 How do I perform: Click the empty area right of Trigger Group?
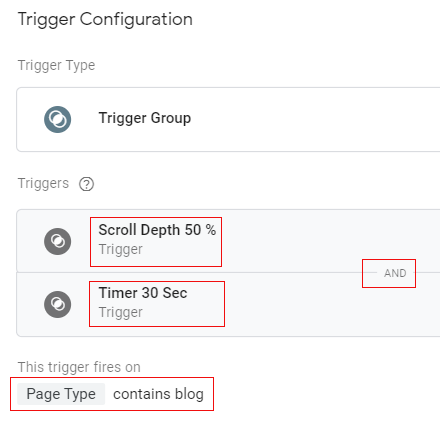pyautogui.click(x=315, y=119)
